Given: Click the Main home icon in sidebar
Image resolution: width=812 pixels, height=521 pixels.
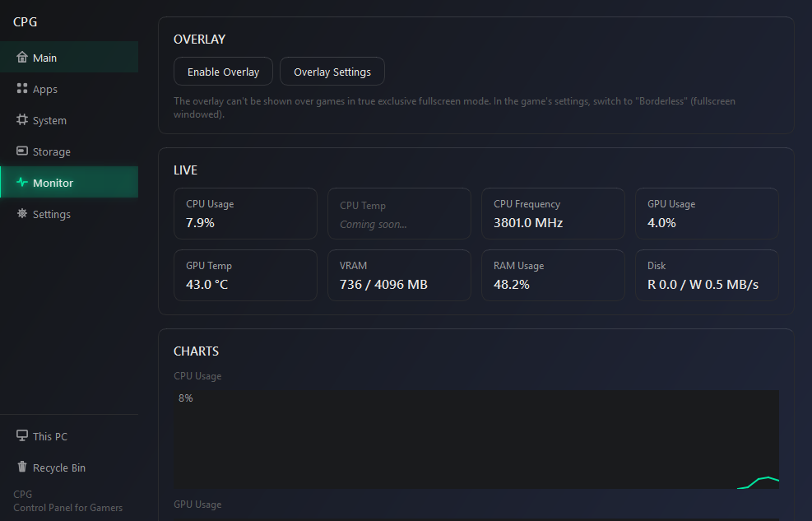Looking at the screenshot, I should pyautogui.click(x=21, y=58).
